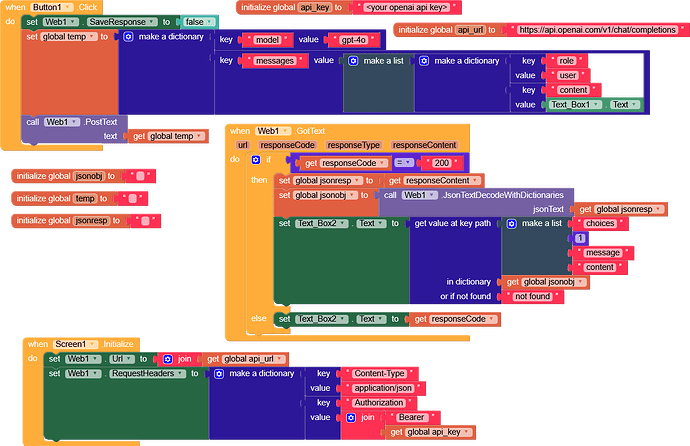Open set global jsonobj variable dropdown
690x446 pixels.
[325, 195]
